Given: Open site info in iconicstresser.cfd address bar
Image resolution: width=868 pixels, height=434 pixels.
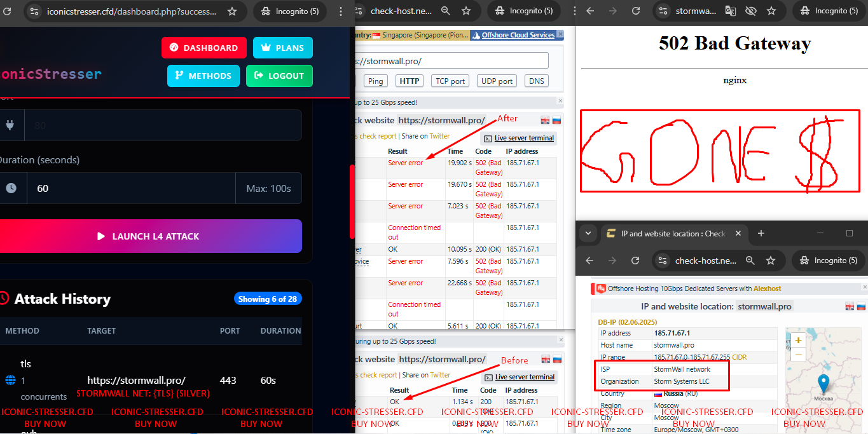Looking at the screenshot, I should point(34,11).
